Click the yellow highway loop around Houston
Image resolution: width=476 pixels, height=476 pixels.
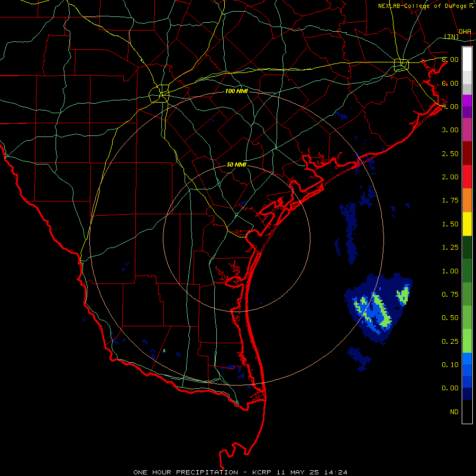(401, 65)
